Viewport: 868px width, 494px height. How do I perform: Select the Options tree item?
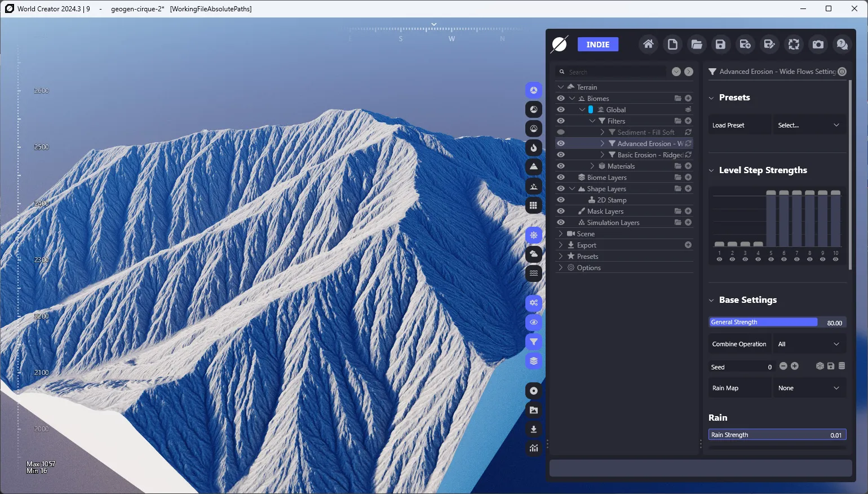[588, 268]
